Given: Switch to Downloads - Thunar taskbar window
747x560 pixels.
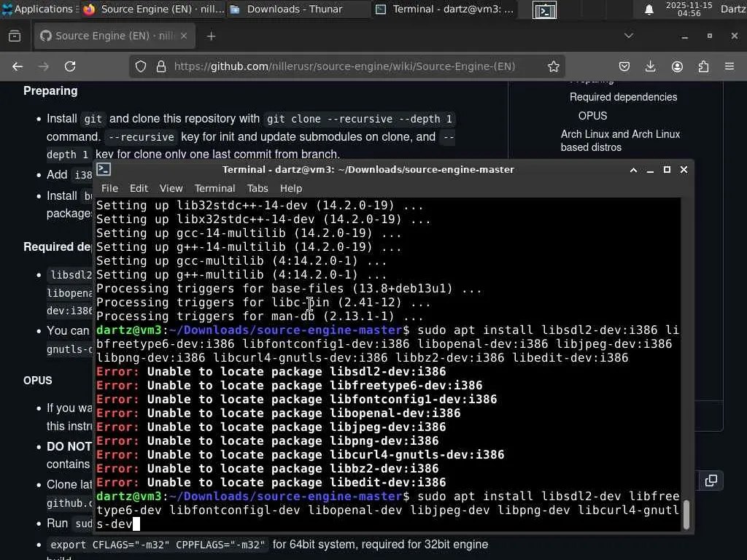Looking at the screenshot, I should [x=298, y=9].
